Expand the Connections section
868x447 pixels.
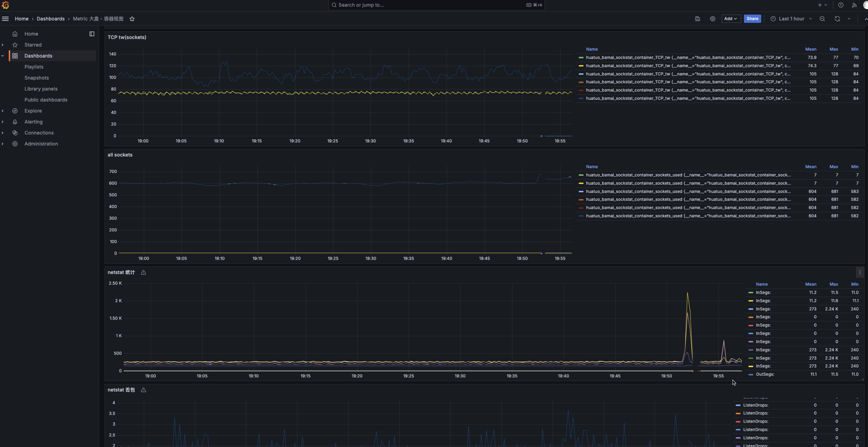point(3,133)
